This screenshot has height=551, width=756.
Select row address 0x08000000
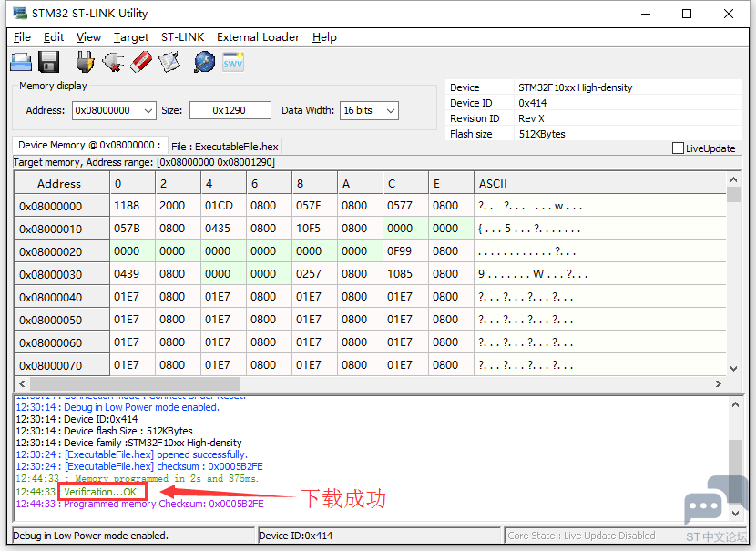[x=62, y=207]
